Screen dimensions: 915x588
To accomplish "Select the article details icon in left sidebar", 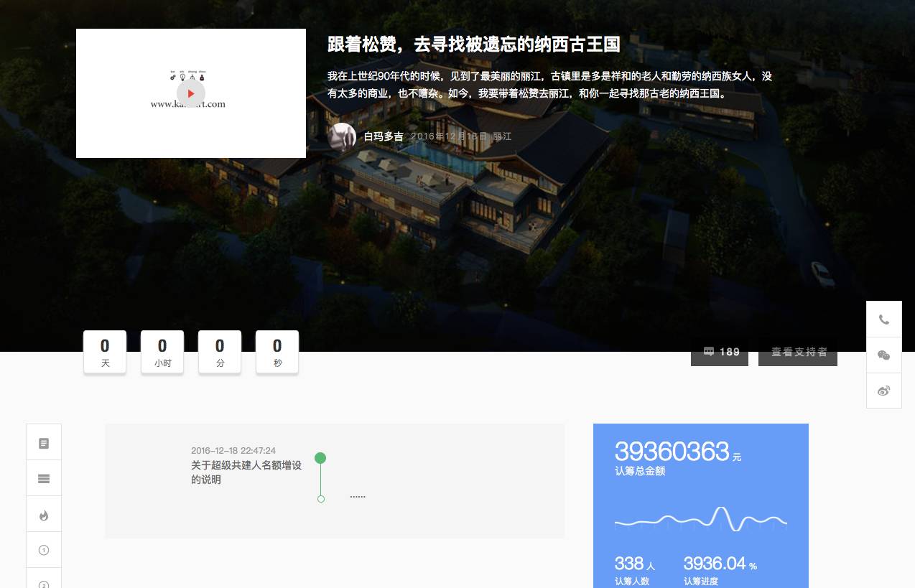I will (x=44, y=442).
